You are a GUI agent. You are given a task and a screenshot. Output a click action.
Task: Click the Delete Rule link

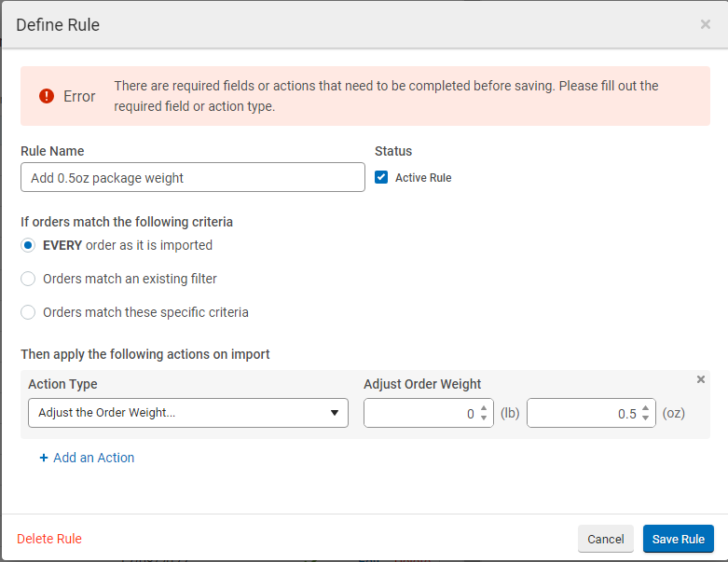(49, 539)
